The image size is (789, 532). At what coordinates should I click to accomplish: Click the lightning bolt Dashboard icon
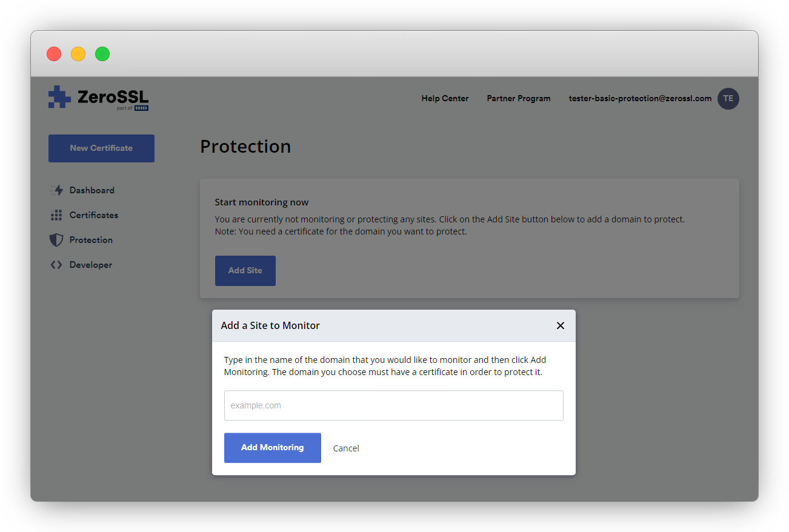click(x=57, y=190)
